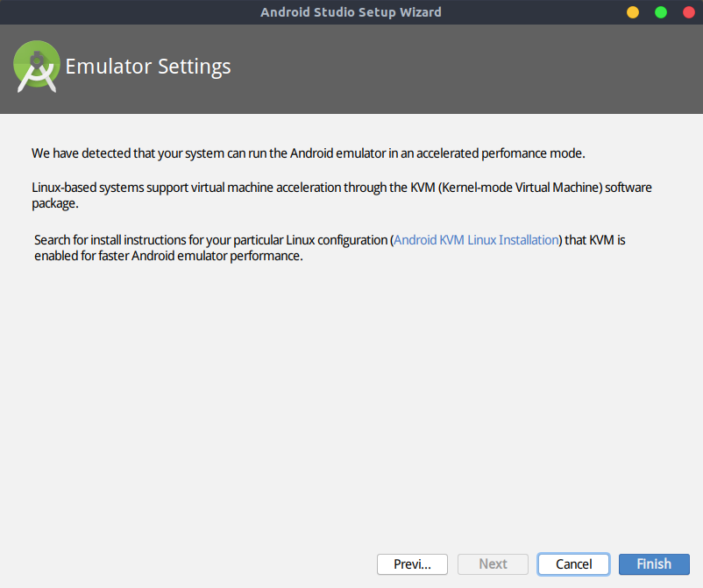Click the green maximize circle icon
Image resolution: width=703 pixels, height=588 pixels.
(x=660, y=12)
